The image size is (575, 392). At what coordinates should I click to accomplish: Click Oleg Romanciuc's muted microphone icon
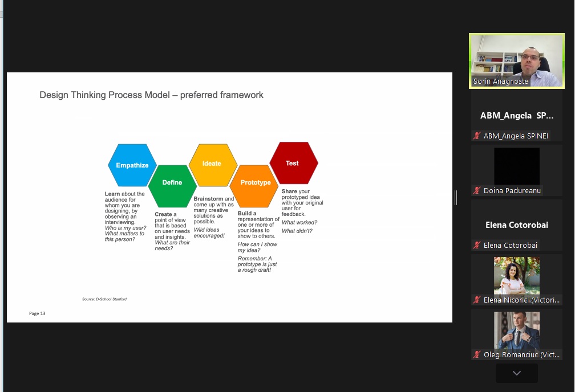tap(477, 354)
